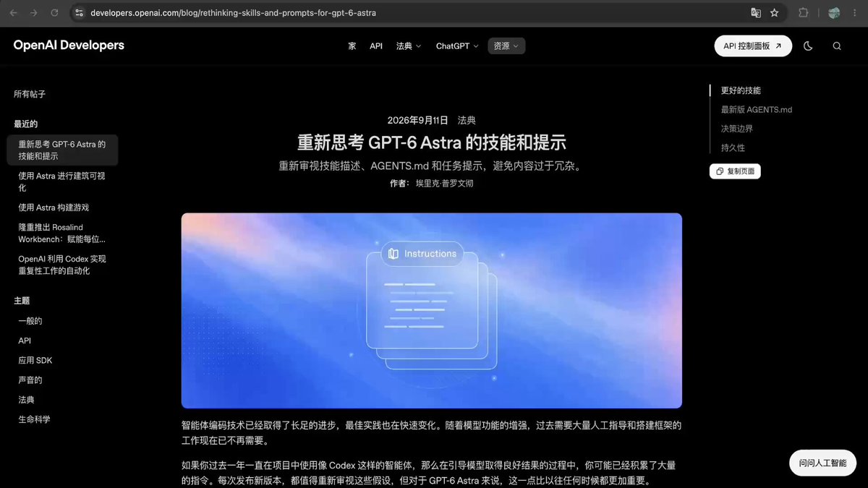Image resolution: width=868 pixels, height=488 pixels.
Task: Click the Instructions hero illustration
Action: pos(432,311)
